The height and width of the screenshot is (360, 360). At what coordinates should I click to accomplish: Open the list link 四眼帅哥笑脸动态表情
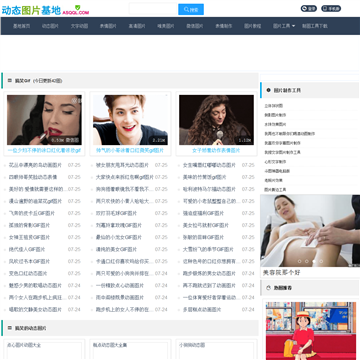pyautogui.click(x=33, y=177)
